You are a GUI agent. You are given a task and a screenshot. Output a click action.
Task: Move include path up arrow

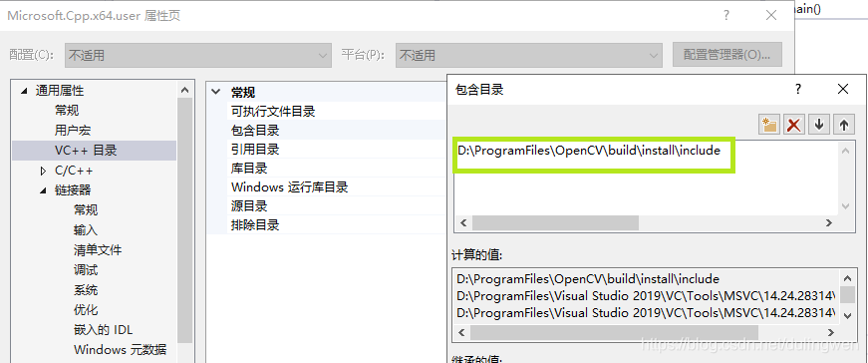click(844, 125)
